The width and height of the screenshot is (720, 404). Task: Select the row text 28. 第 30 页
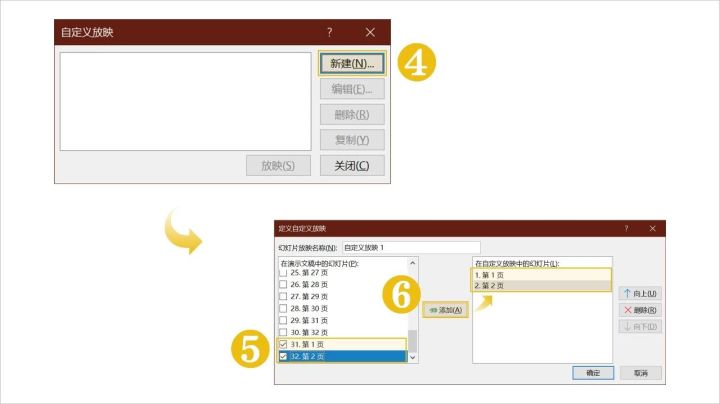(x=309, y=309)
